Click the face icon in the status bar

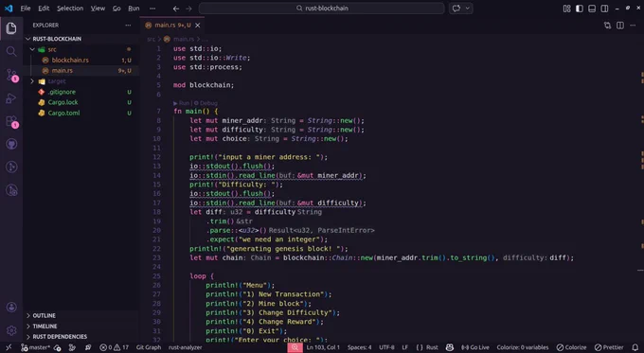pos(450,347)
